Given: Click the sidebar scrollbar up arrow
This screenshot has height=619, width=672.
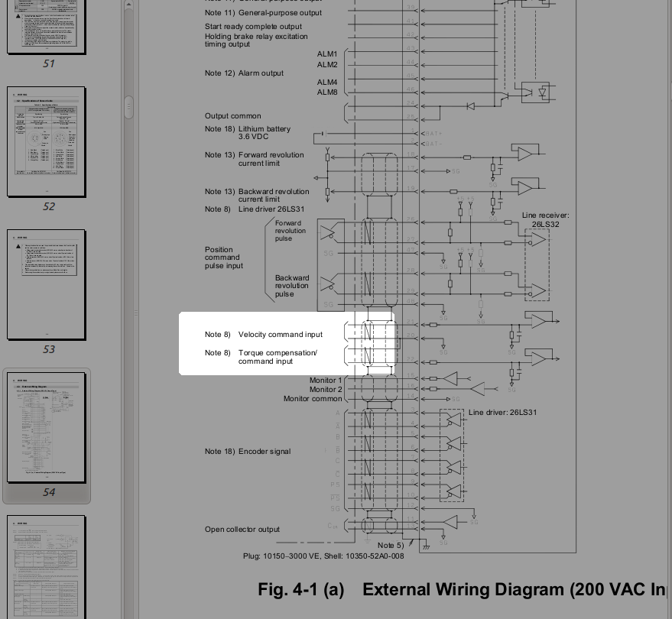Looking at the screenshot, I should tap(128, 5).
